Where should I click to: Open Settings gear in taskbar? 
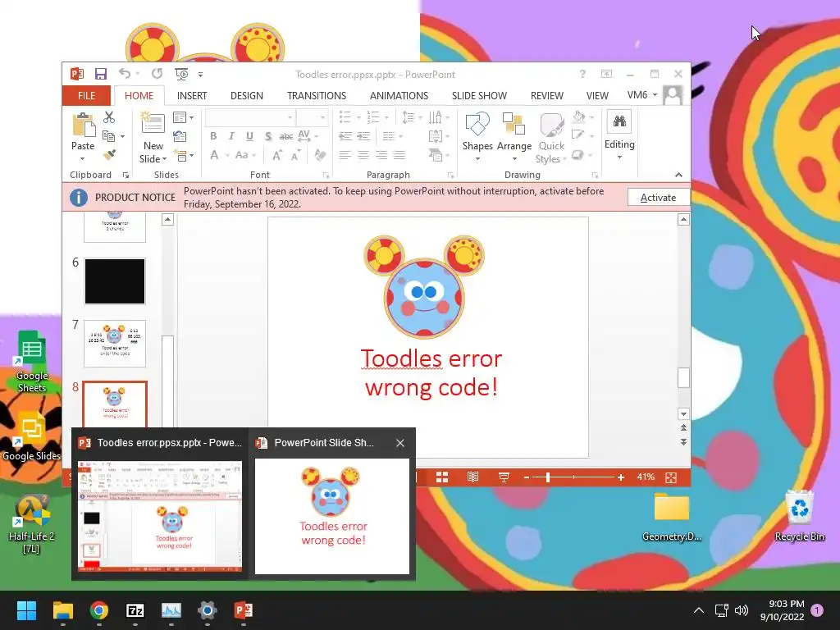208,610
